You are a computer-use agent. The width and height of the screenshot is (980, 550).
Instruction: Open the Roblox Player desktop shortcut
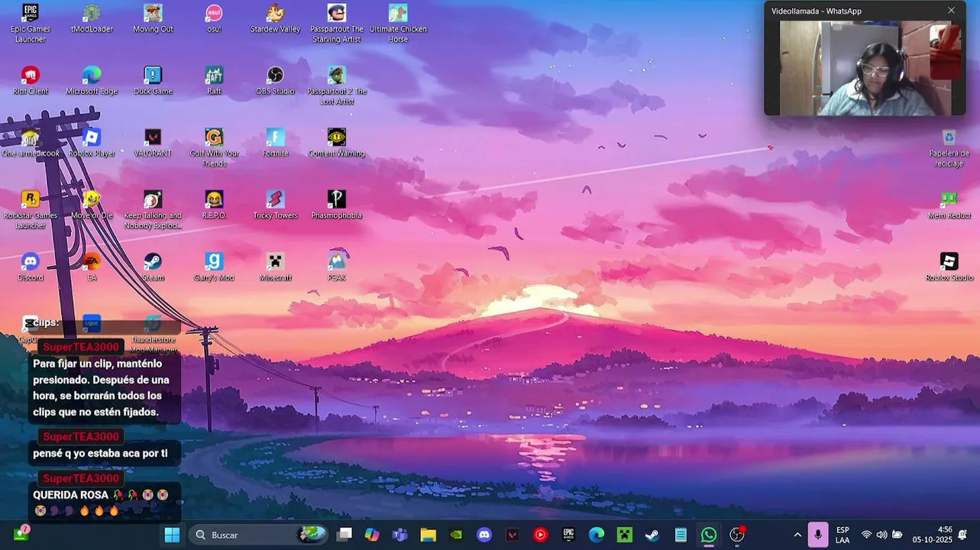[x=92, y=144]
